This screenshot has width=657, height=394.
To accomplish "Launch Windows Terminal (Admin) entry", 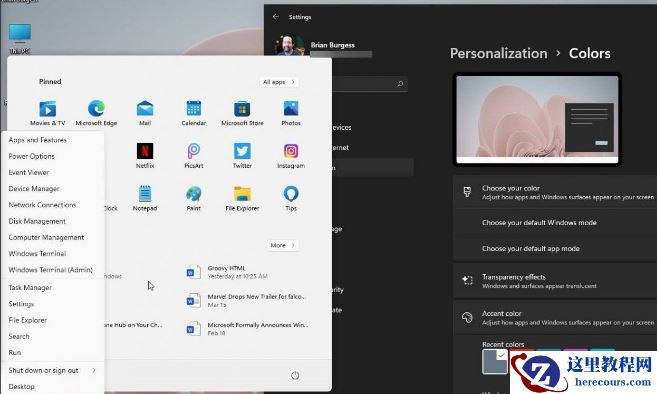I will click(52, 270).
